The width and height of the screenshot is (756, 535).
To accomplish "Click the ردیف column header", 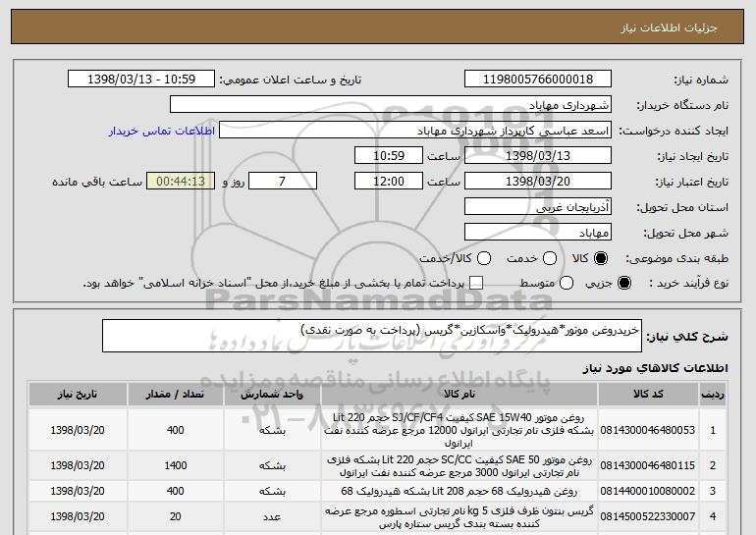I will (713, 395).
